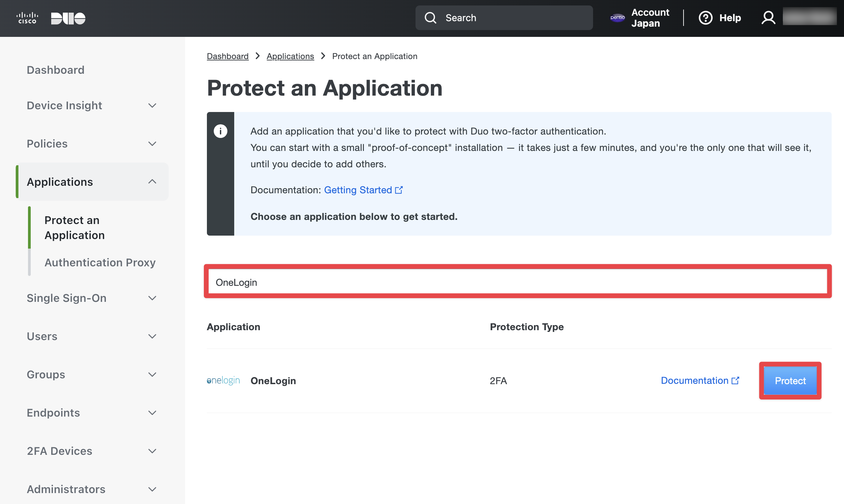The image size is (844, 504).
Task: Click the application filter field containing OneLogin
Action: pyautogui.click(x=518, y=282)
